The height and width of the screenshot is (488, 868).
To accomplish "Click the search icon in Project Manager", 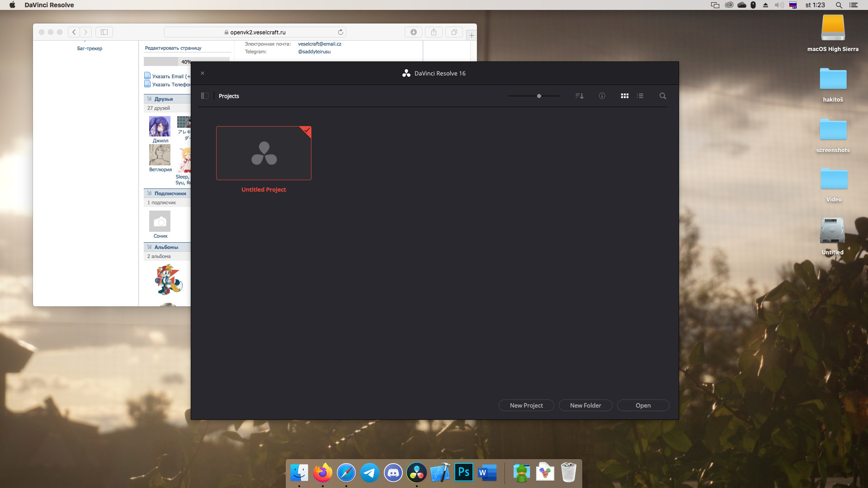I will click(662, 96).
